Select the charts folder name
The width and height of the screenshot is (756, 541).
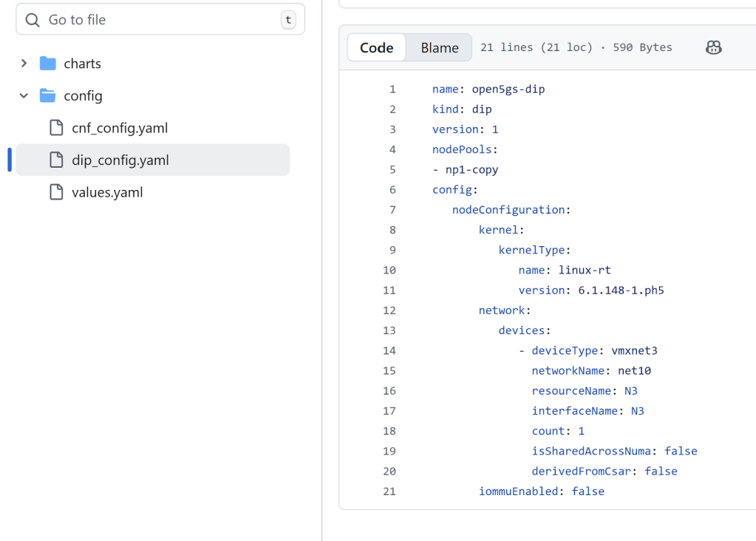tap(82, 64)
